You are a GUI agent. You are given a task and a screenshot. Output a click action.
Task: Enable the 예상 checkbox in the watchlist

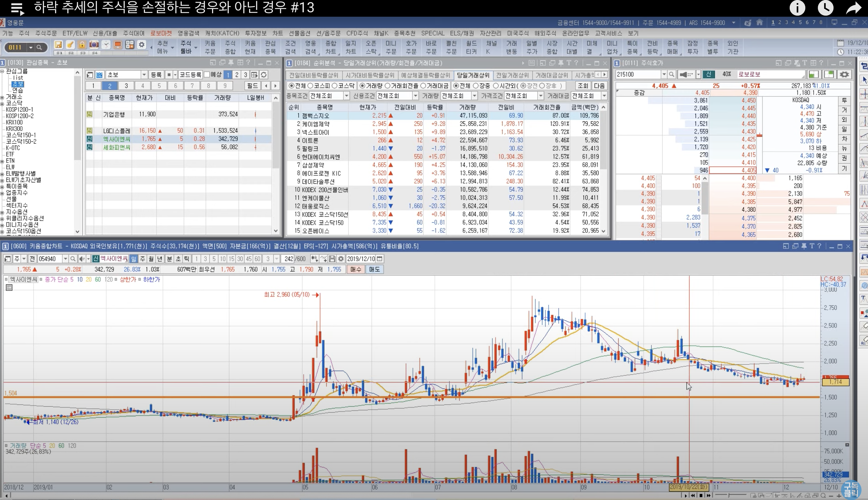point(207,75)
